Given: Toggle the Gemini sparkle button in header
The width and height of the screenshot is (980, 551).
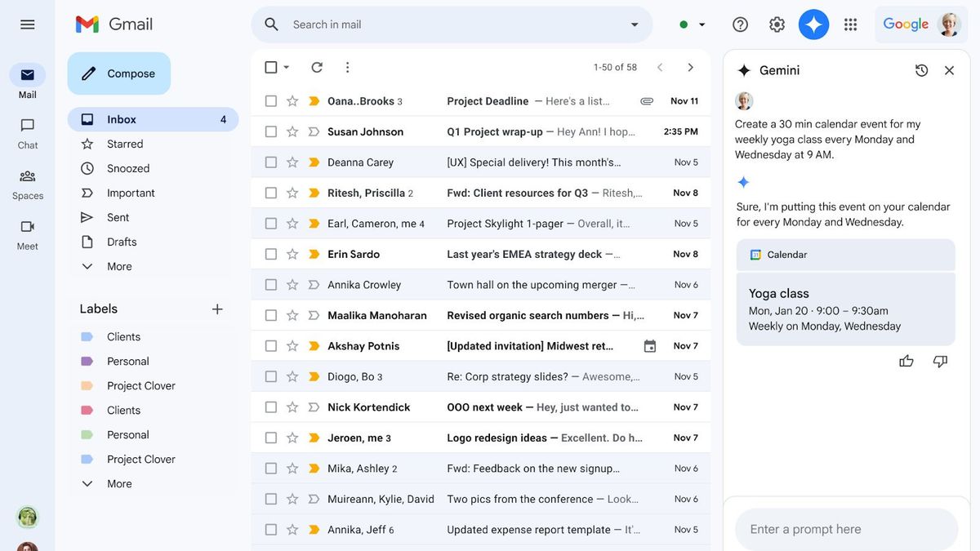Looking at the screenshot, I should point(813,24).
